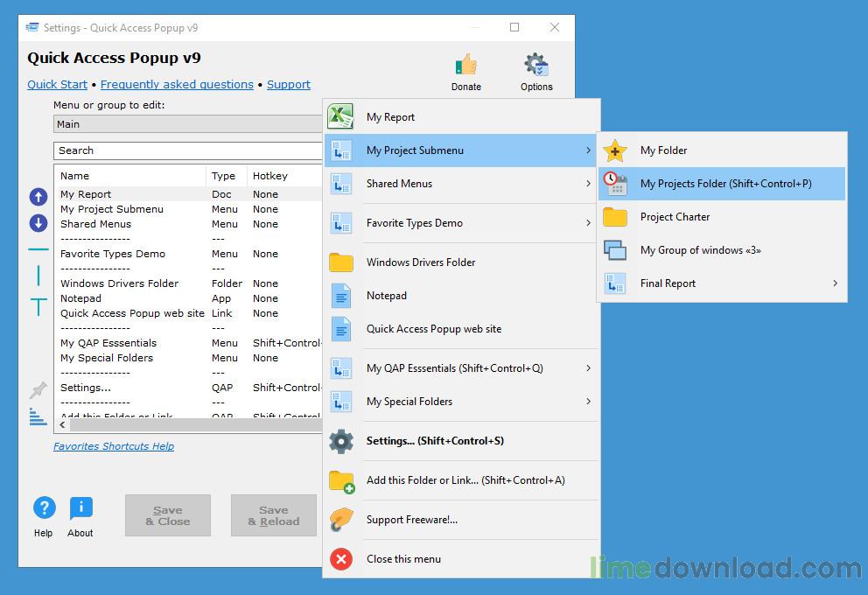Click into the Search input field
868x595 pixels.
tap(188, 150)
